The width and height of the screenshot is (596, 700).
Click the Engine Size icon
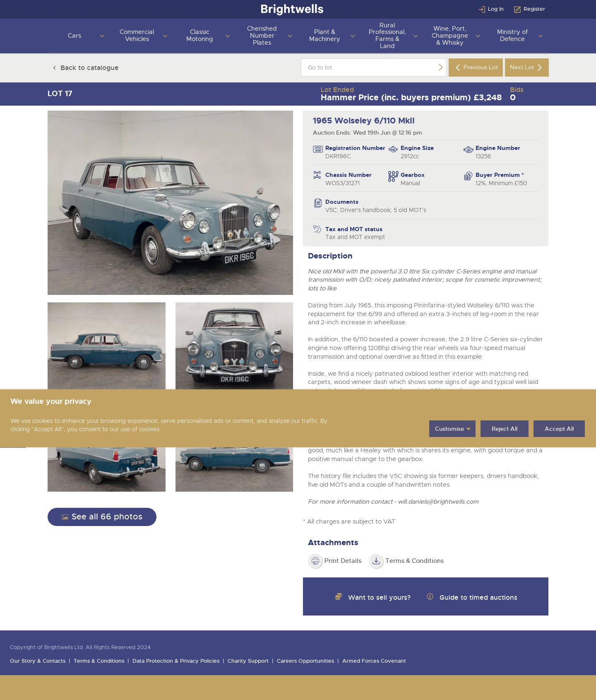(393, 150)
